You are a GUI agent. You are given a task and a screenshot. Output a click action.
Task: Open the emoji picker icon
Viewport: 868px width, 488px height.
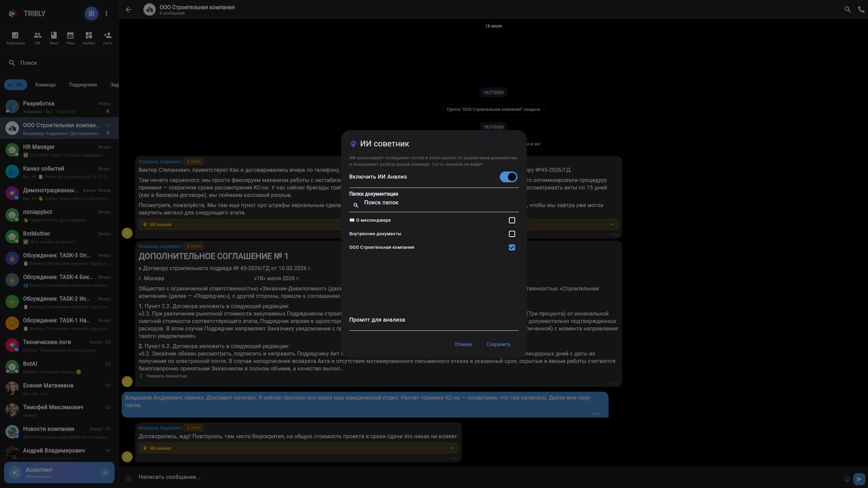click(847, 479)
